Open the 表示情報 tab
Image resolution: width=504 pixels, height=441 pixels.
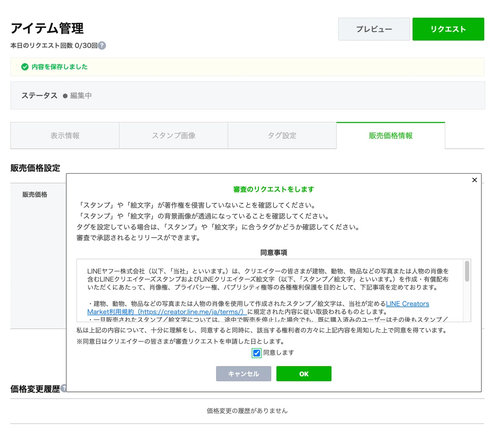pyautogui.click(x=65, y=135)
